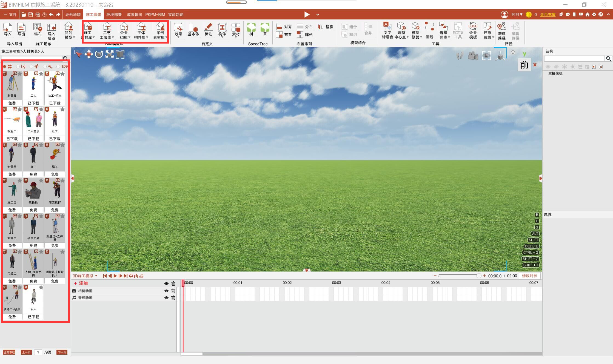Click the 镜像 mirror tool
Image resolution: width=613 pixels, height=364 pixels.
[x=326, y=27]
